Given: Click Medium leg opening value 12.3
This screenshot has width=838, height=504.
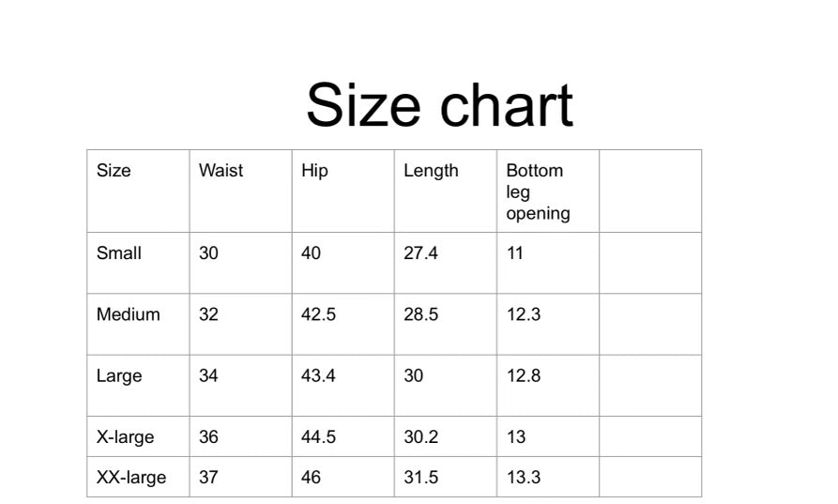Looking at the screenshot, I should pyautogui.click(x=523, y=314).
